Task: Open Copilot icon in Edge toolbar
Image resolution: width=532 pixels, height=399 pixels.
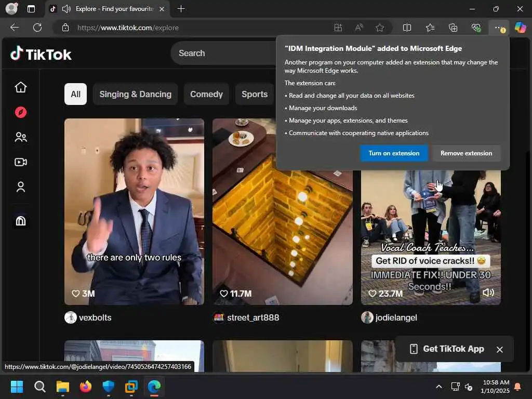Action: point(520,28)
